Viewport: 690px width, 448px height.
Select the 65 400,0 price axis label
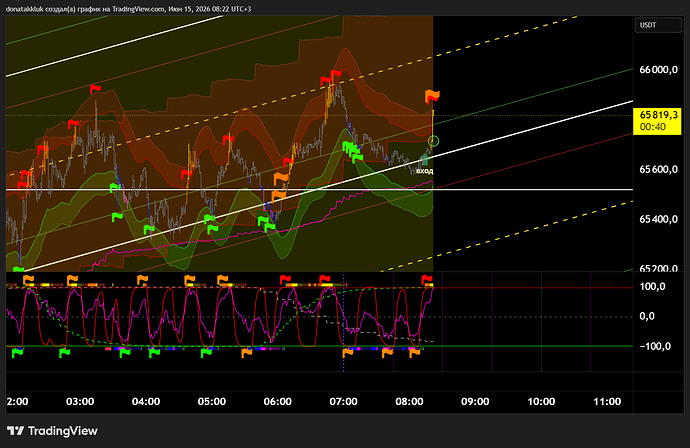coord(658,219)
